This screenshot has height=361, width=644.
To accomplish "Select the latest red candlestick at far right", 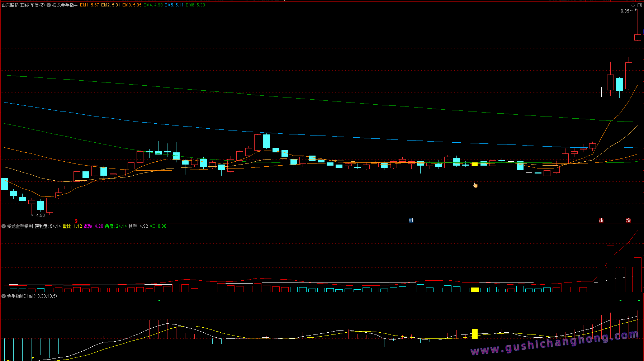I will click(x=638, y=37).
